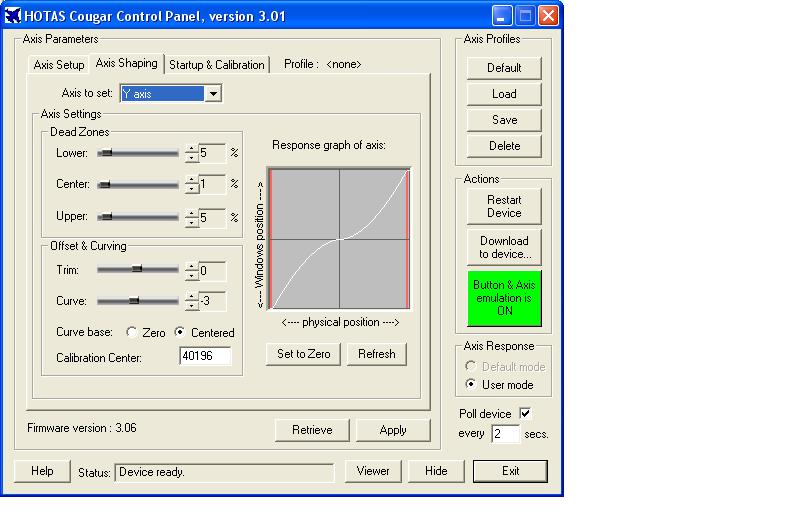Click the Hide button
The width and height of the screenshot is (800, 512).
pos(436,471)
